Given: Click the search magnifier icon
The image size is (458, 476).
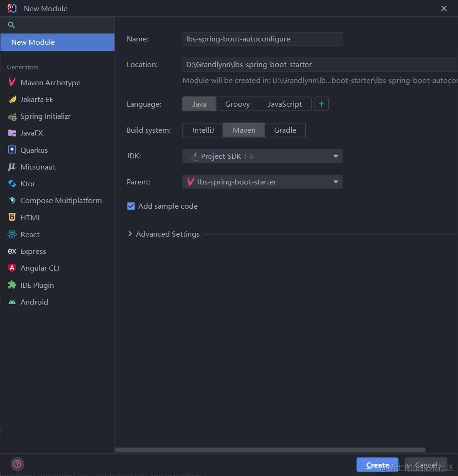Looking at the screenshot, I should click(x=11, y=25).
